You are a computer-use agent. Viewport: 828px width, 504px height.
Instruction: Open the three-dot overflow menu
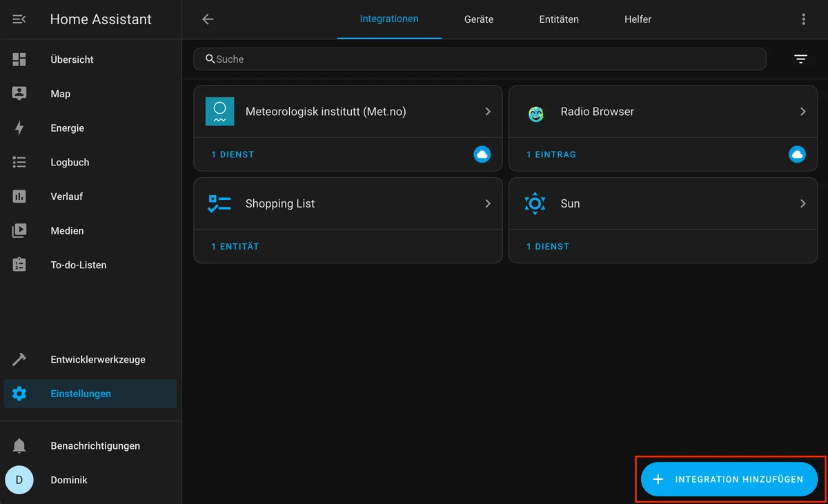coord(803,19)
